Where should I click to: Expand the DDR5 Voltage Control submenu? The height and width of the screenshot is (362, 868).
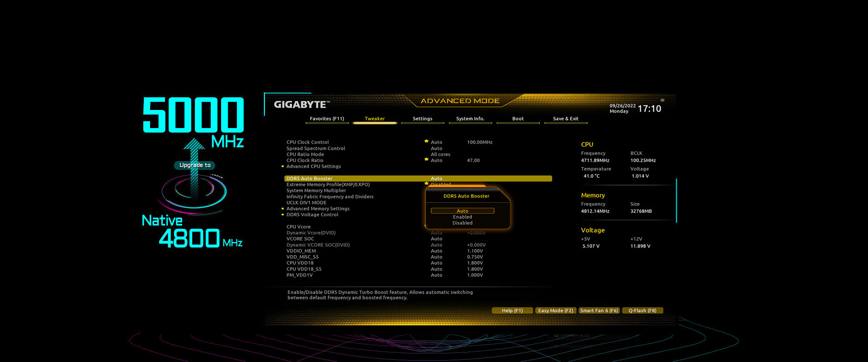coord(312,214)
